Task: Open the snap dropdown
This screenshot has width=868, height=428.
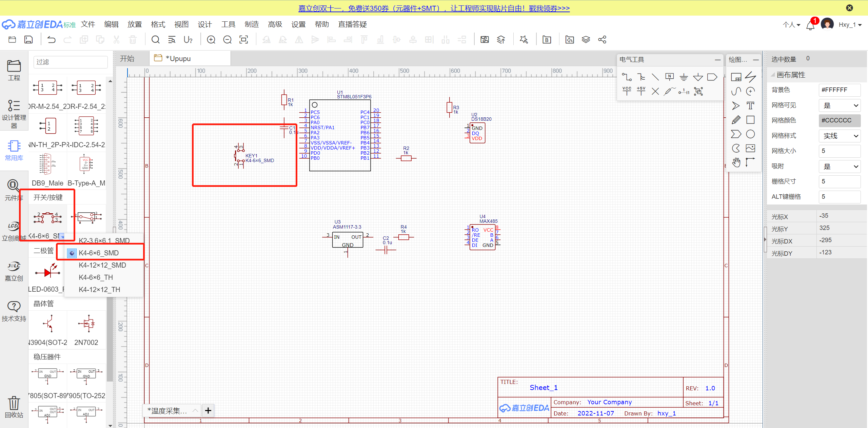Action: (840, 167)
